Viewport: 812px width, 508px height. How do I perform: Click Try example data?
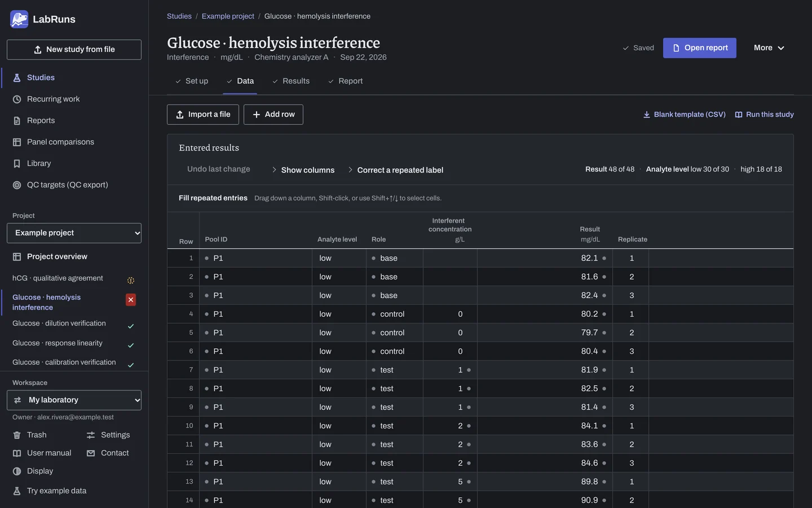tap(50, 491)
